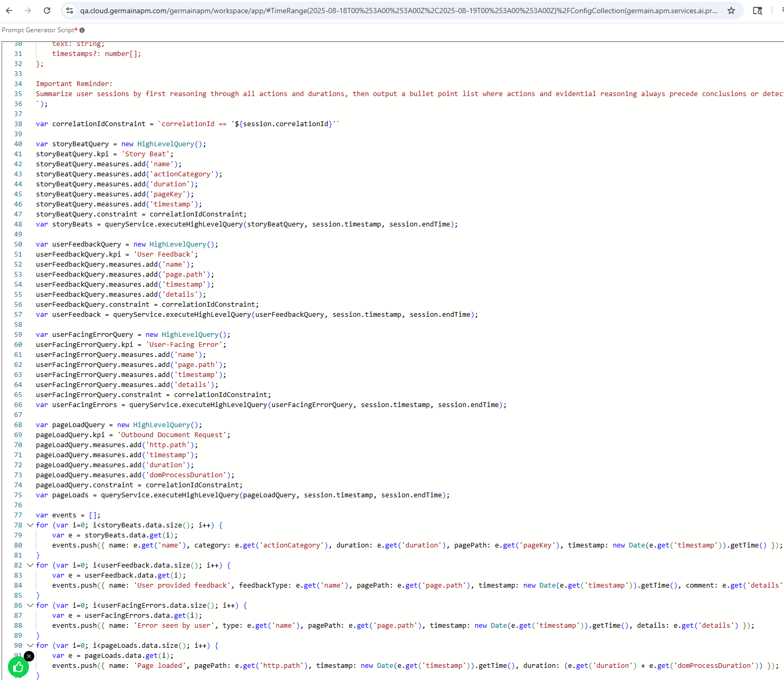Viewport: 784px width, 680px height.
Task: Click the browser back arrow
Action: click(x=9, y=11)
